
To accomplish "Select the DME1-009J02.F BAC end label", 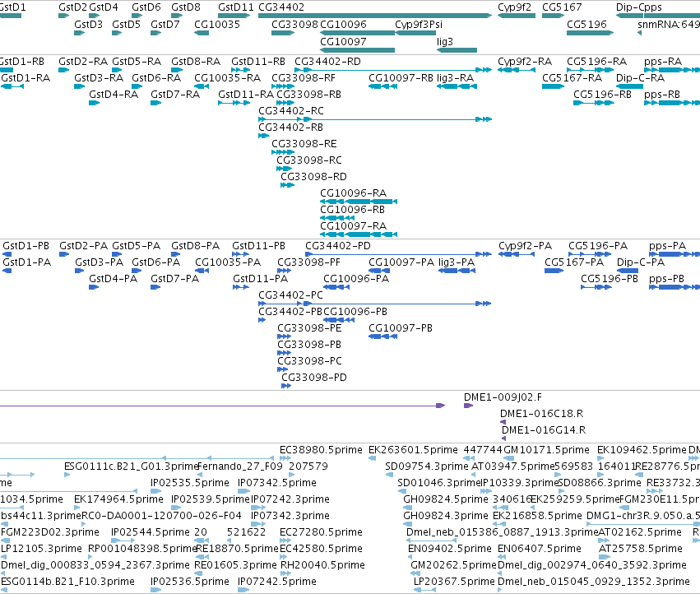I will [x=503, y=397].
